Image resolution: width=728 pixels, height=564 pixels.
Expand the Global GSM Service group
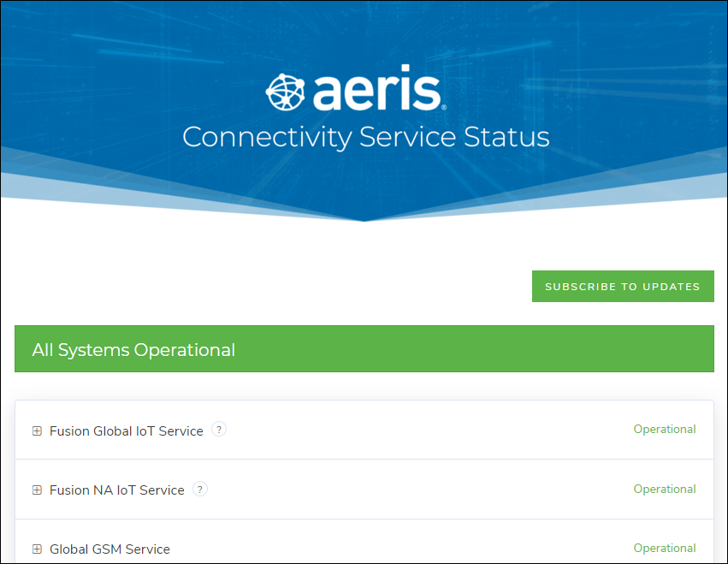37,549
